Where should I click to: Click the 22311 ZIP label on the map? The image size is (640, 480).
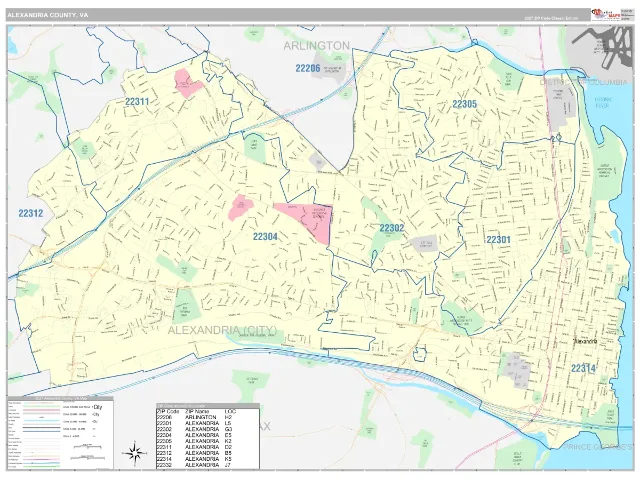(137, 102)
